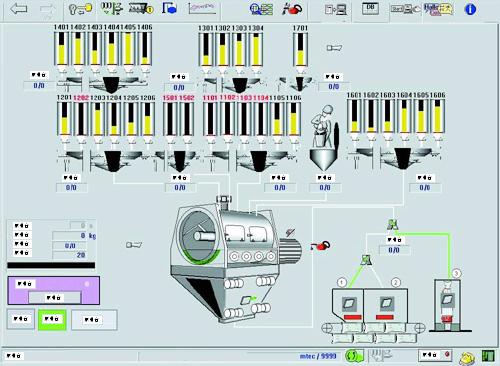Open the key login icon
The height and width of the screenshot is (366, 500).
click(80, 9)
